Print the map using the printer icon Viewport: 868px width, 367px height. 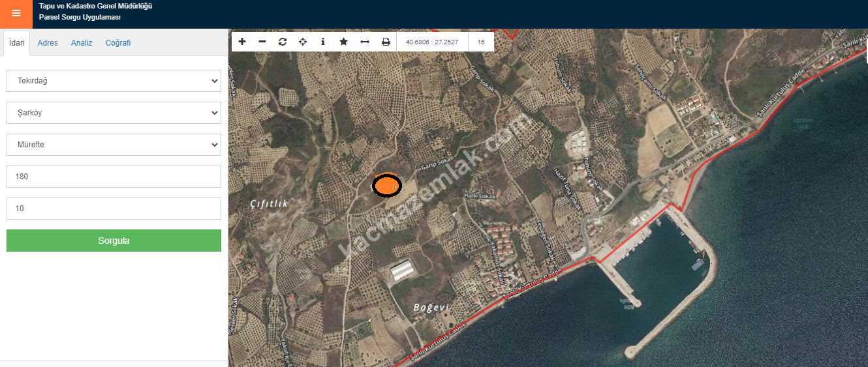386,42
